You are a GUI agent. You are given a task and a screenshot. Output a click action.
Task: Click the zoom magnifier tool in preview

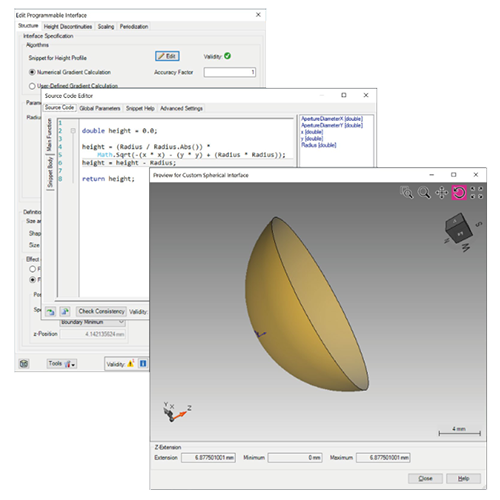pos(424,192)
